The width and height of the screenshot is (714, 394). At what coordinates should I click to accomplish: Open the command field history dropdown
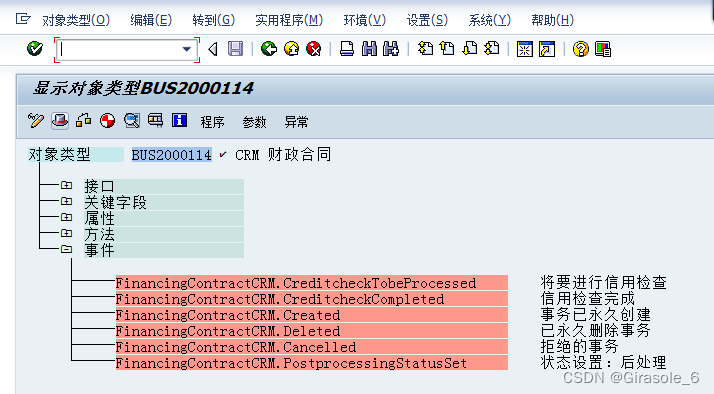[x=187, y=49]
